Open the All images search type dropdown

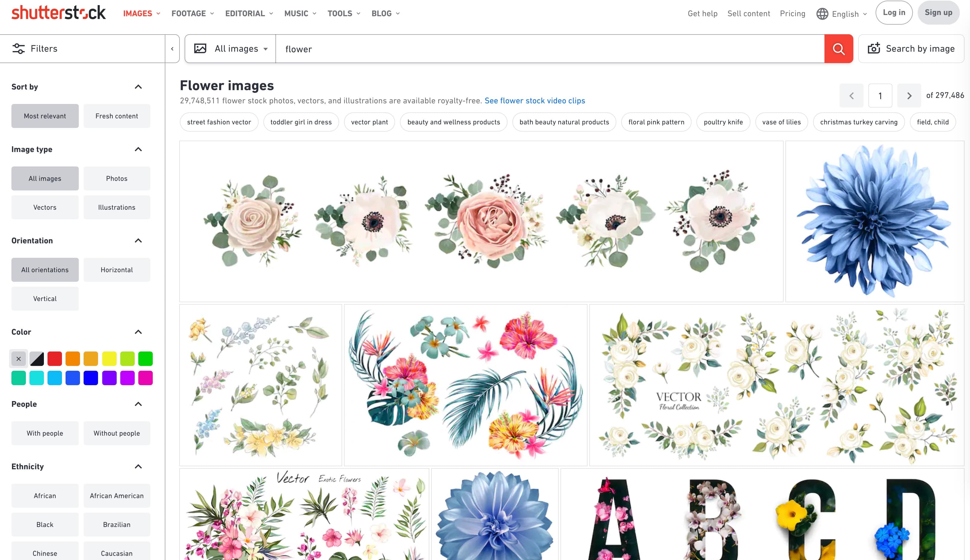tap(231, 49)
